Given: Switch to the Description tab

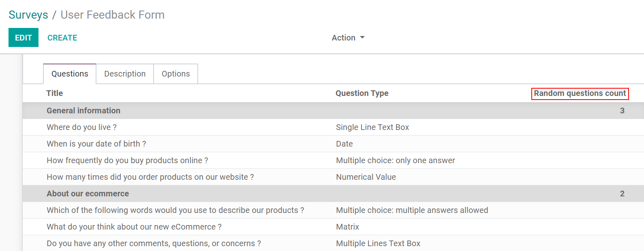Looking at the screenshot, I should point(125,74).
